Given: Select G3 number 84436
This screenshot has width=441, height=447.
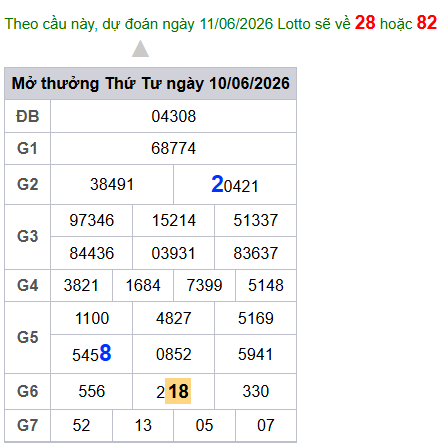Looking at the screenshot, I should [92, 253].
